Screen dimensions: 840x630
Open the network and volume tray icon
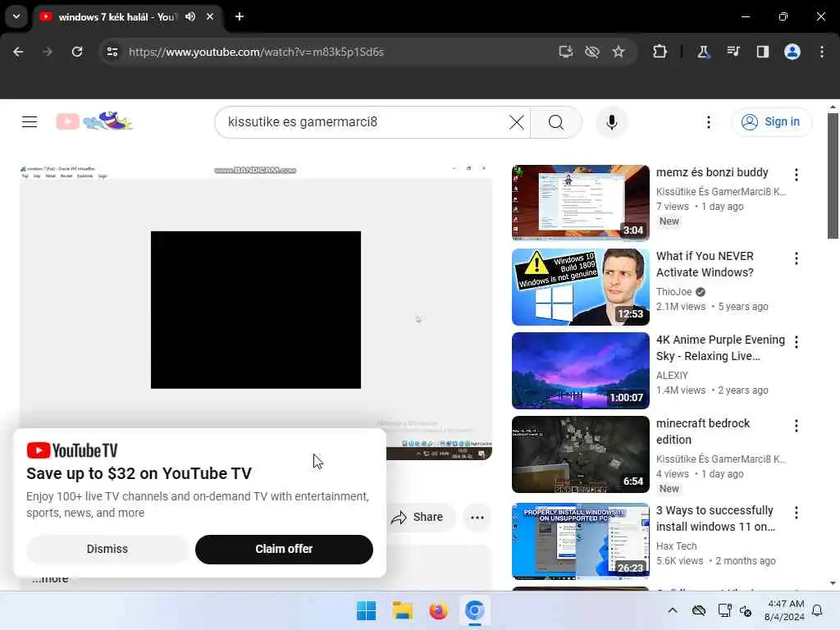coord(734,610)
